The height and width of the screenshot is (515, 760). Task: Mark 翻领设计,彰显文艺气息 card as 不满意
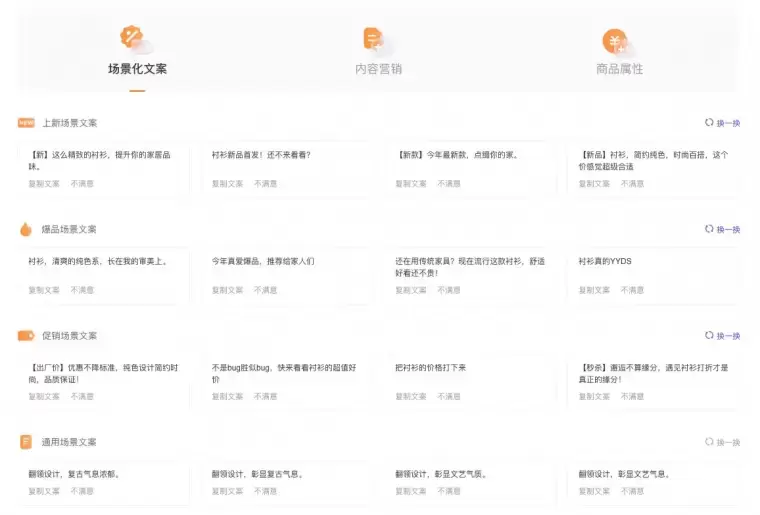[x=633, y=491]
